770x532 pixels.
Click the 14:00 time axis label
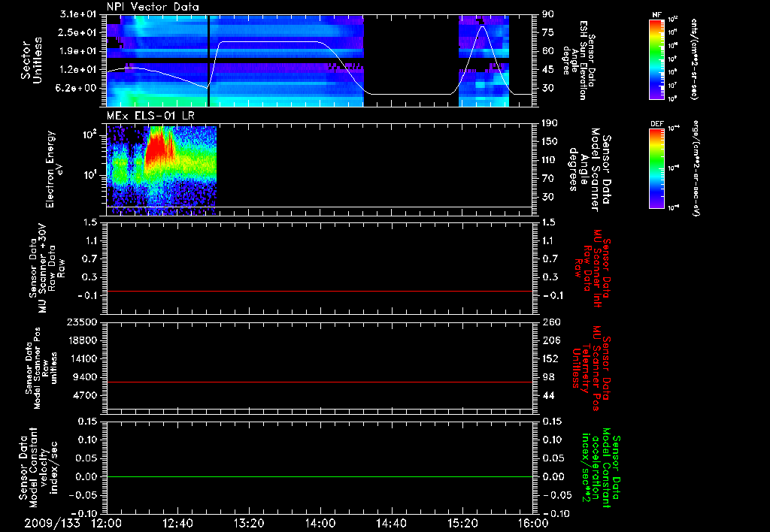coord(320,523)
